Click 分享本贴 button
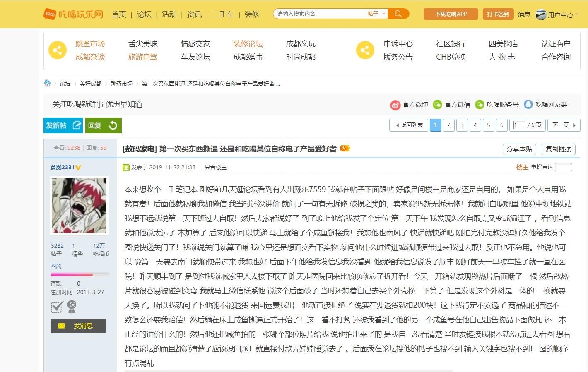 pyautogui.click(x=519, y=149)
